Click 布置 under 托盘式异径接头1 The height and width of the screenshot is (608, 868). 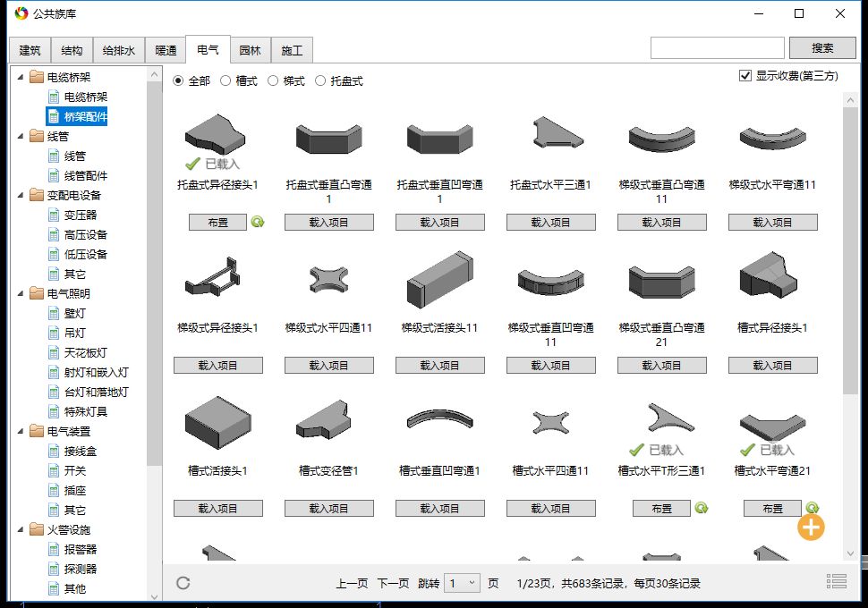click(x=218, y=223)
